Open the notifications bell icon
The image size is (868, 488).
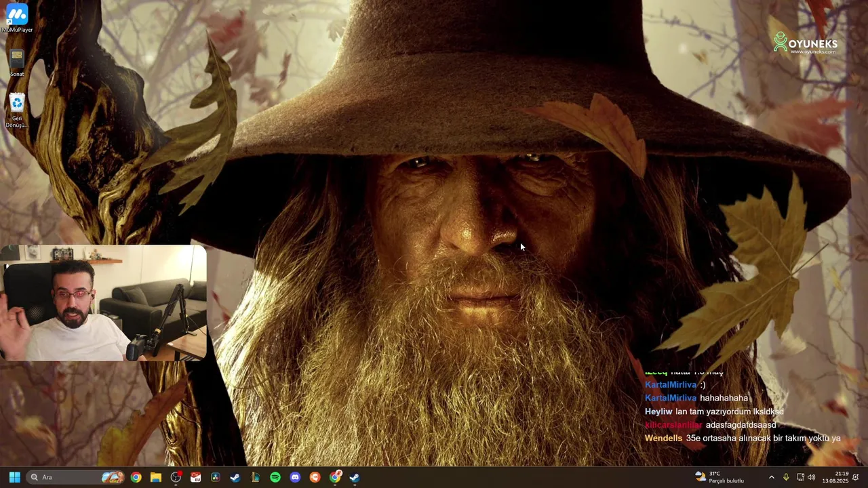[856, 477]
